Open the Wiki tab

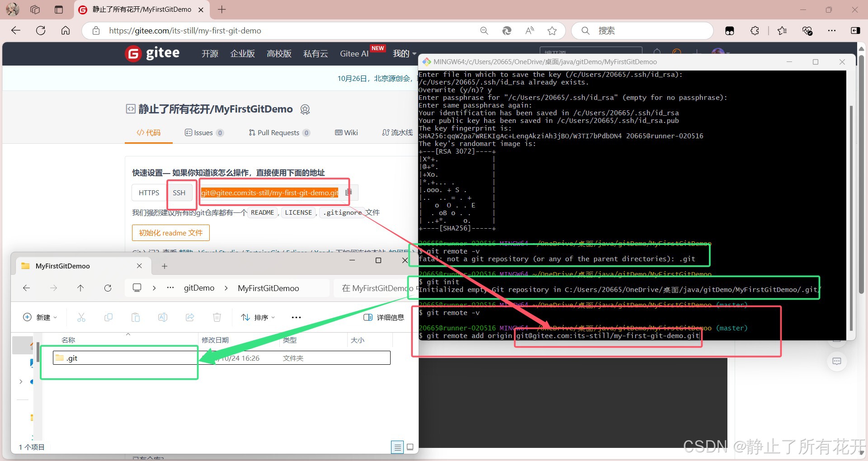pyautogui.click(x=346, y=132)
